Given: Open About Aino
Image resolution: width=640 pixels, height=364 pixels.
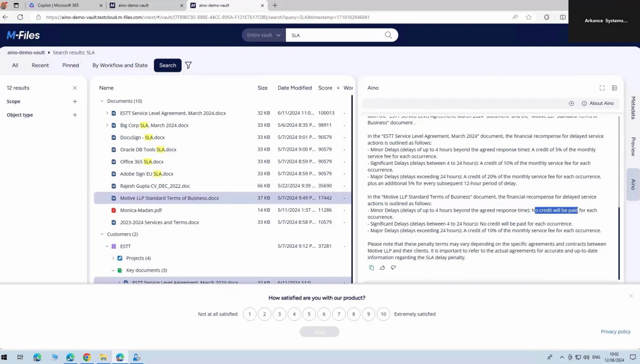Looking at the screenshot, I should click(x=597, y=103).
